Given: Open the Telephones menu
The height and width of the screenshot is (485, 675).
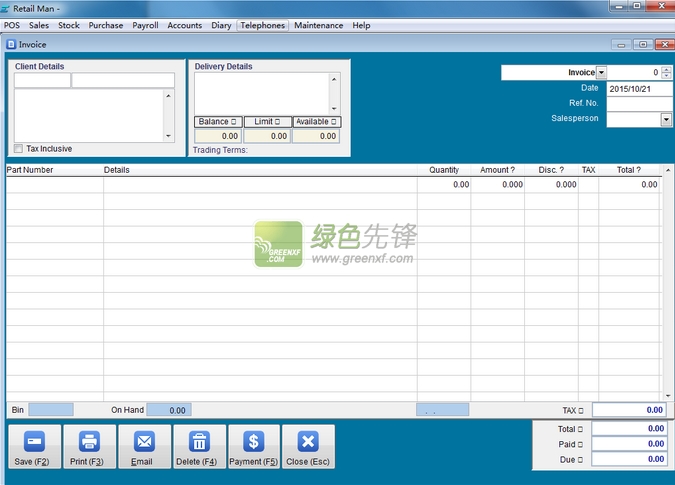Looking at the screenshot, I should point(263,25).
